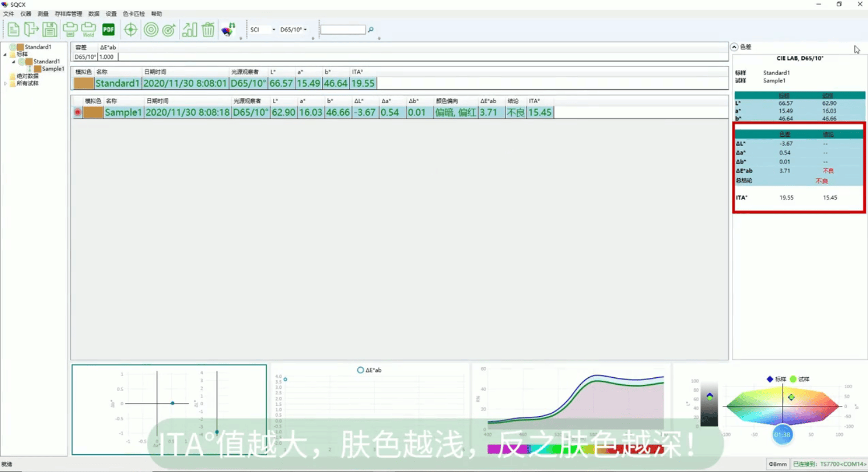The height and width of the screenshot is (472, 868).
Task: Click the trash can delete icon
Action: [208, 30]
